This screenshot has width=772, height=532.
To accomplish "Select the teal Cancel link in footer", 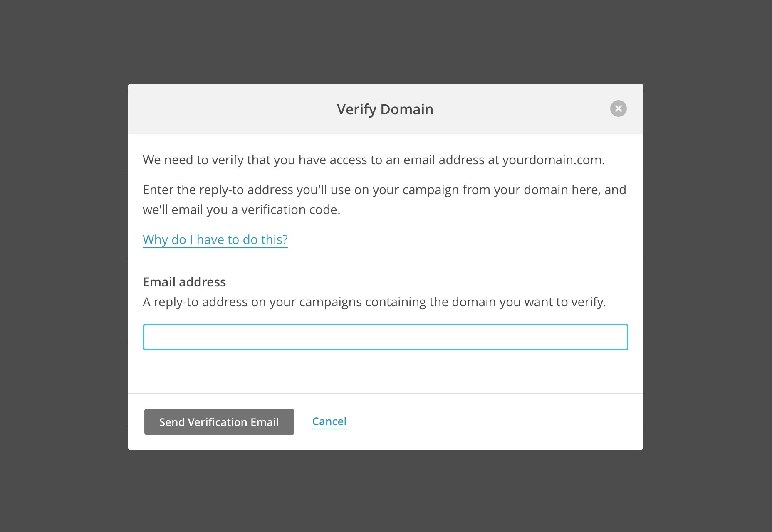I will pyautogui.click(x=329, y=421).
